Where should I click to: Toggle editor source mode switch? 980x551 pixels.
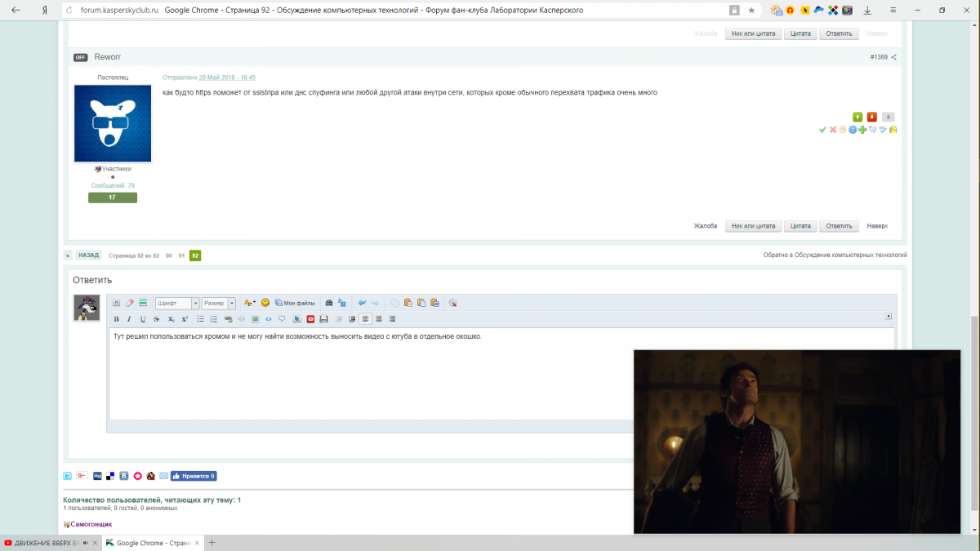pyautogui.click(x=116, y=303)
